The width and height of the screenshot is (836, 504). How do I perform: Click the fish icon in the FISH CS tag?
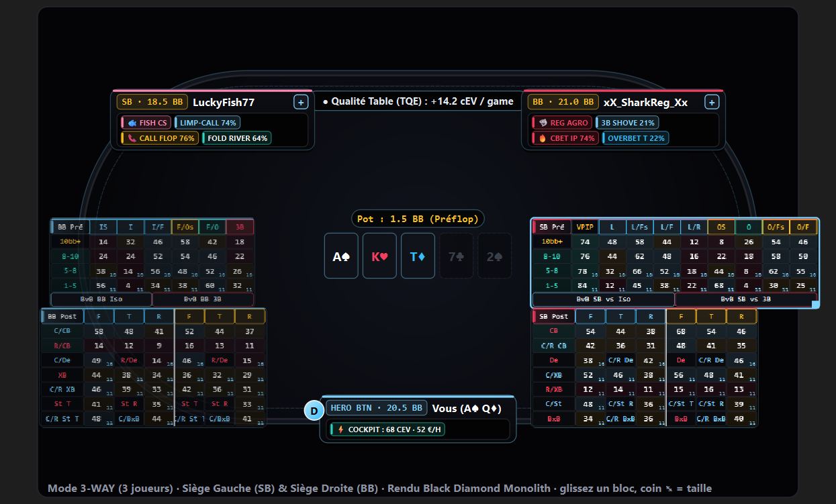(132, 123)
